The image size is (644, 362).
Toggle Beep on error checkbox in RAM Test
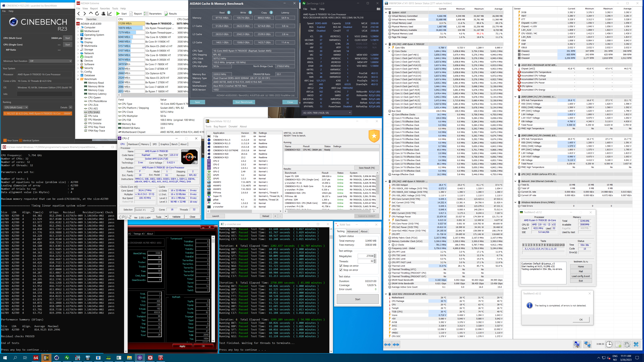point(340,266)
